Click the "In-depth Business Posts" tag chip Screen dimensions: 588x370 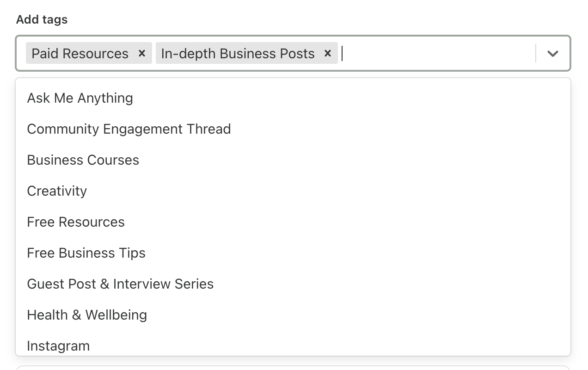pyautogui.click(x=237, y=53)
